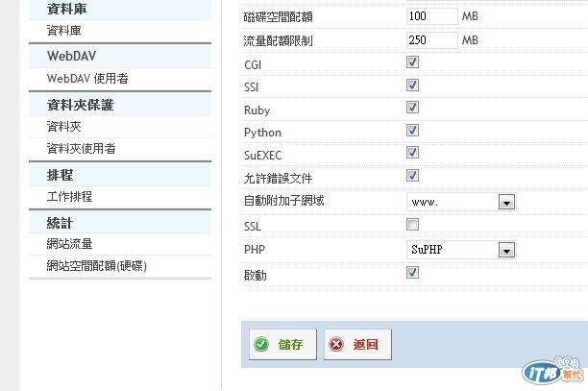The image size is (588, 391).
Task: Click the SuEXEC label text
Action: click(x=262, y=156)
